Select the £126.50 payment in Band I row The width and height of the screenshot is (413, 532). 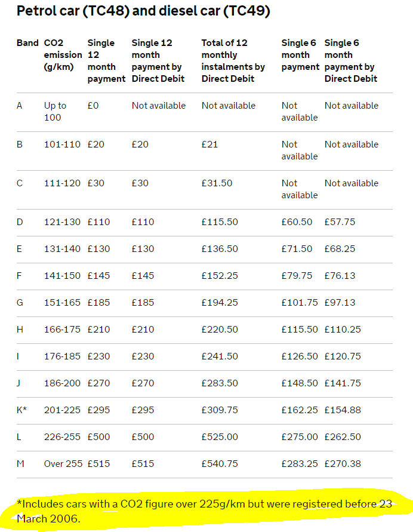(300, 356)
